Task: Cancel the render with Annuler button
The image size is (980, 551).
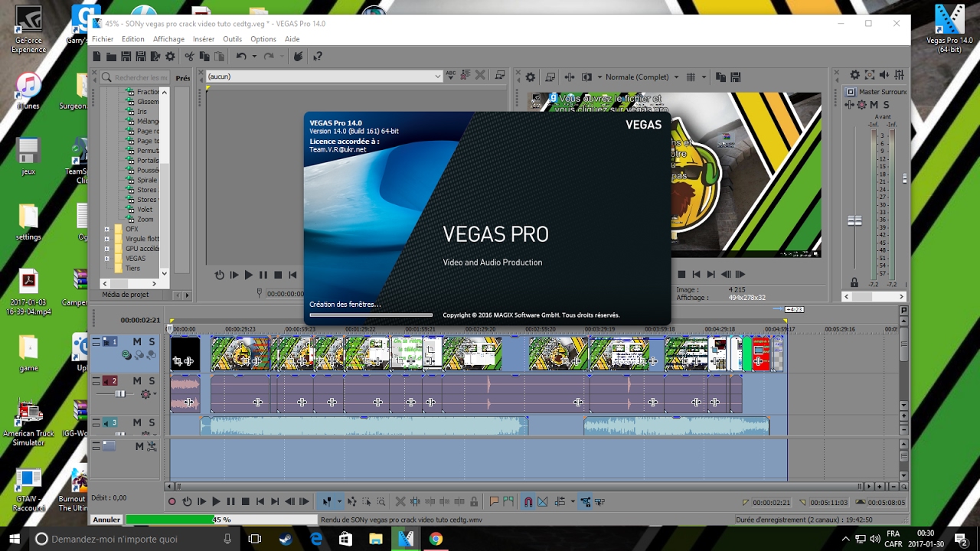Action: 106,520
